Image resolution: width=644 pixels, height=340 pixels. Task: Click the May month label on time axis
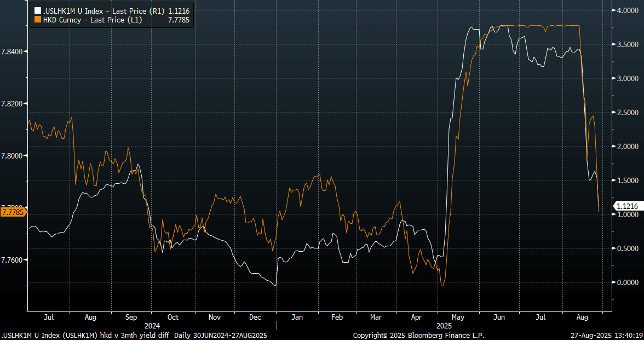pyautogui.click(x=458, y=318)
